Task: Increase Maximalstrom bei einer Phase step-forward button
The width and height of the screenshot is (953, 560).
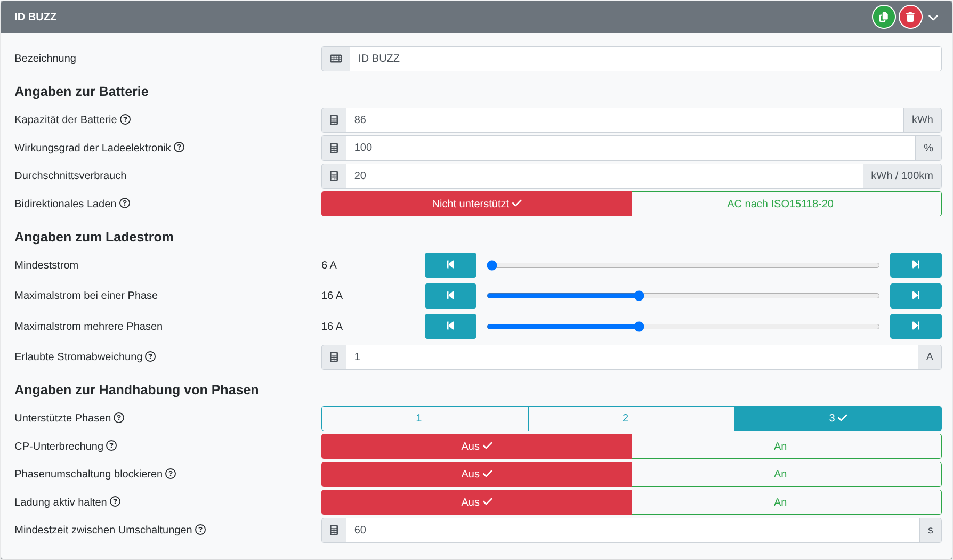Action: pyautogui.click(x=915, y=296)
